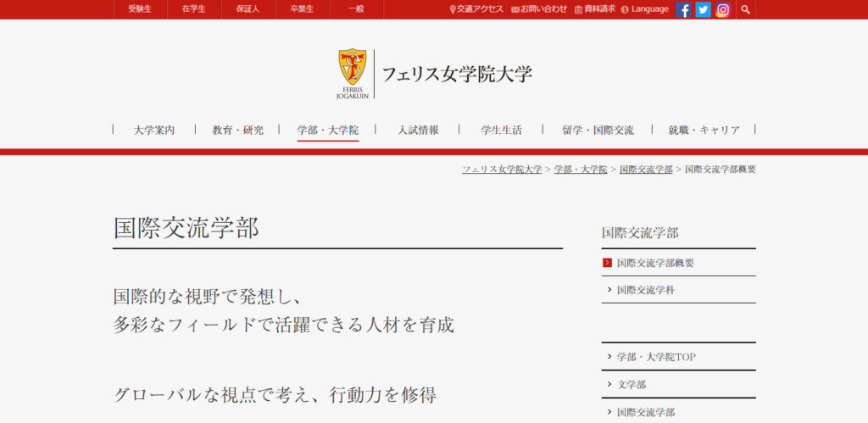The height and width of the screenshot is (423, 868).
Task: Open the Twitter icon link
Action: click(x=703, y=9)
